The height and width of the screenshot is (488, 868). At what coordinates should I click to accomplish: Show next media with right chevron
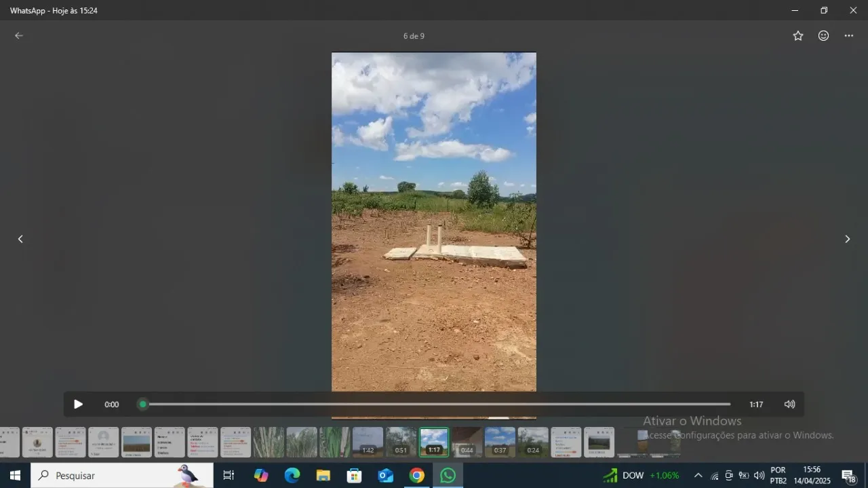[847, 239]
